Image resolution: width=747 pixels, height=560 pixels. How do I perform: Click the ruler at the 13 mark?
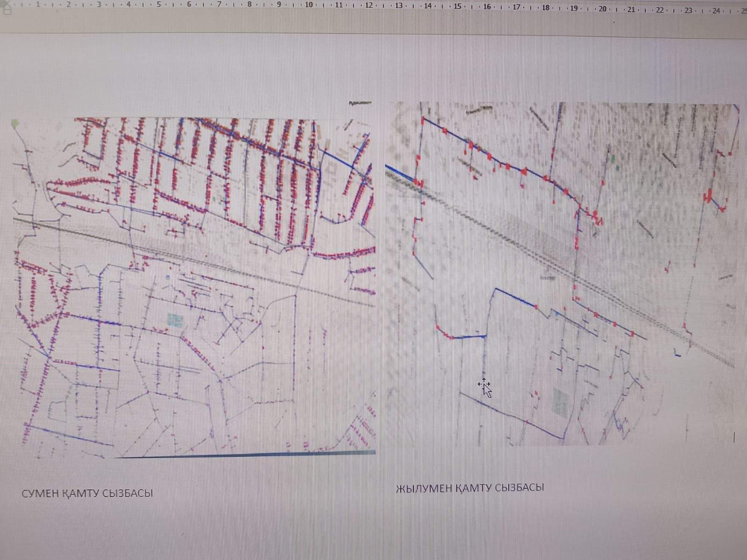tap(398, 6)
